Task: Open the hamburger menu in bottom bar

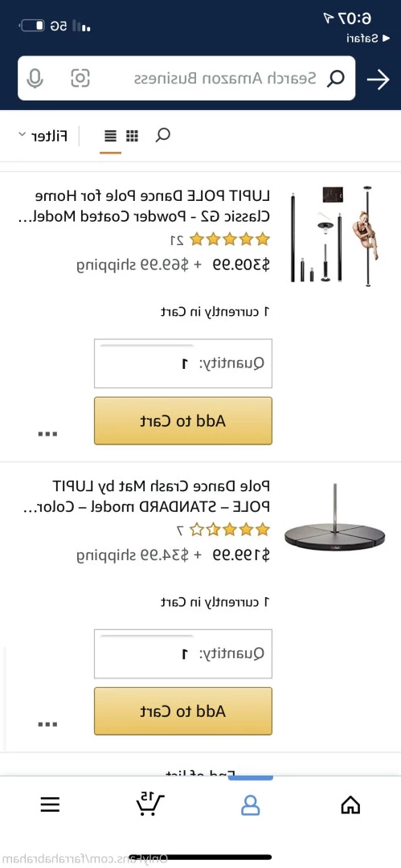Action: pyautogui.click(x=50, y=805)
